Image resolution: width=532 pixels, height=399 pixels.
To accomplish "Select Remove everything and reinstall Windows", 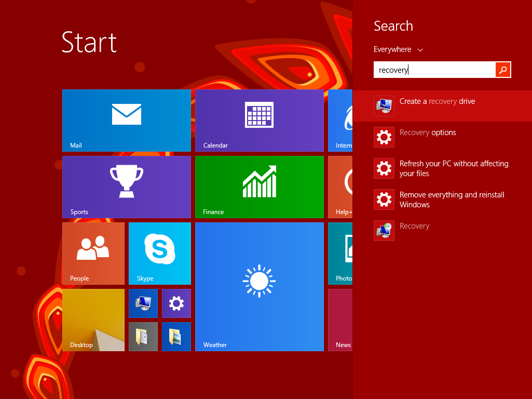I will pos(452,199).
